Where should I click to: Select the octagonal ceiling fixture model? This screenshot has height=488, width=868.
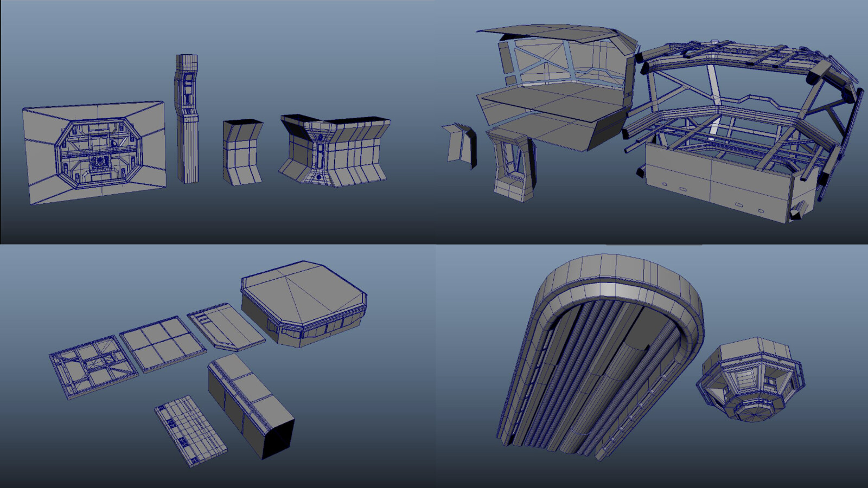coord(750,380)
